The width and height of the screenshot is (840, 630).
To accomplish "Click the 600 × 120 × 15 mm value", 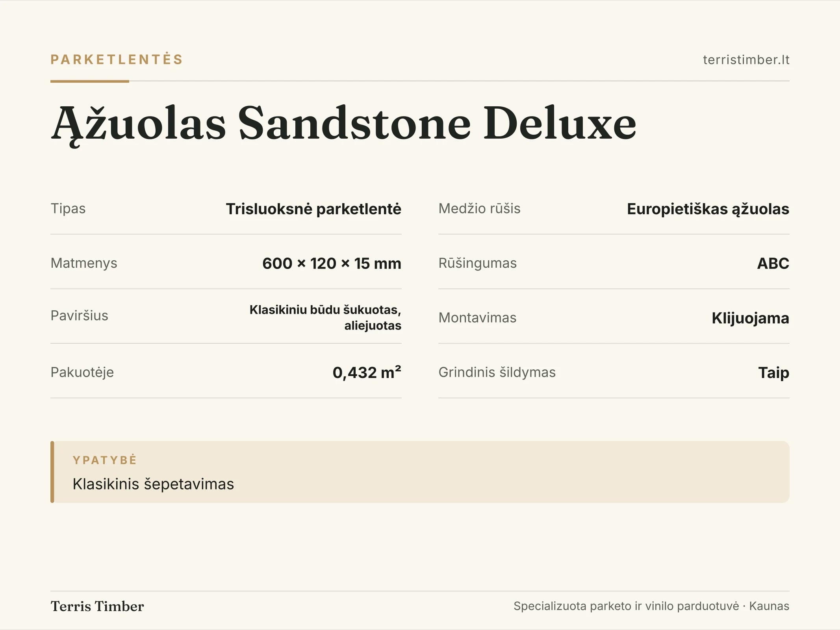I will [x=332, y=263].
